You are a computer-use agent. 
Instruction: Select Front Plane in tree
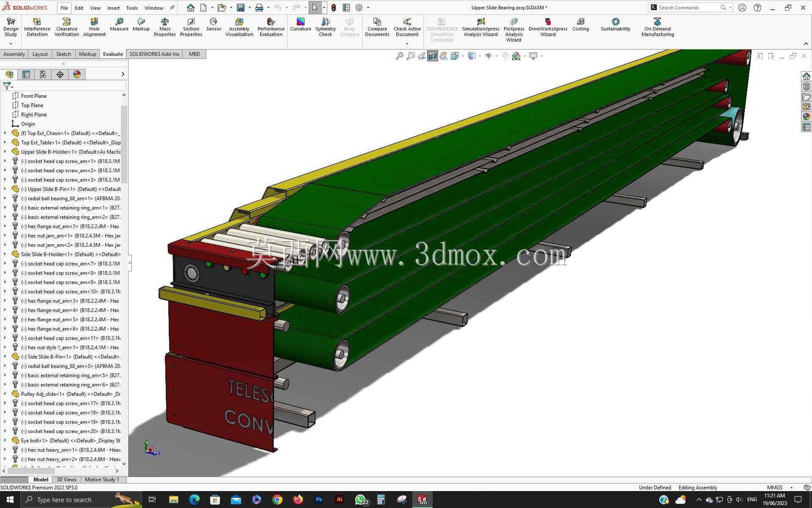click(34, 96)
